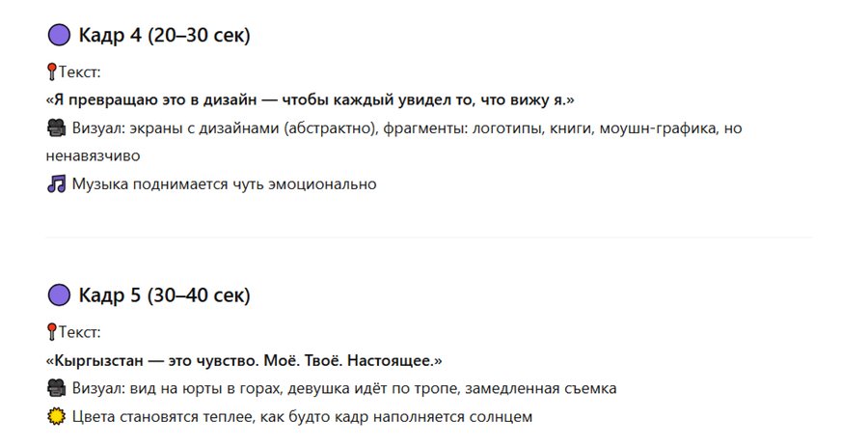Click the bold quote 'Я превращаю это в дизайн'
The image size is (868, 448).
coord(311,99)
